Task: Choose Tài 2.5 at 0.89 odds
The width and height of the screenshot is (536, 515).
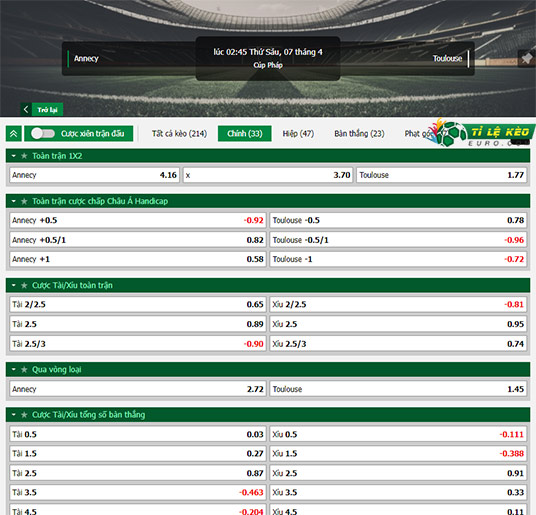Action: tap(138, 324)
